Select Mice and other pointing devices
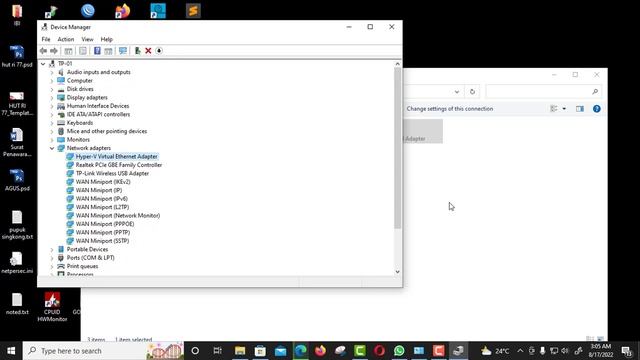The image size is (640, 360). (x=107, y=131)
